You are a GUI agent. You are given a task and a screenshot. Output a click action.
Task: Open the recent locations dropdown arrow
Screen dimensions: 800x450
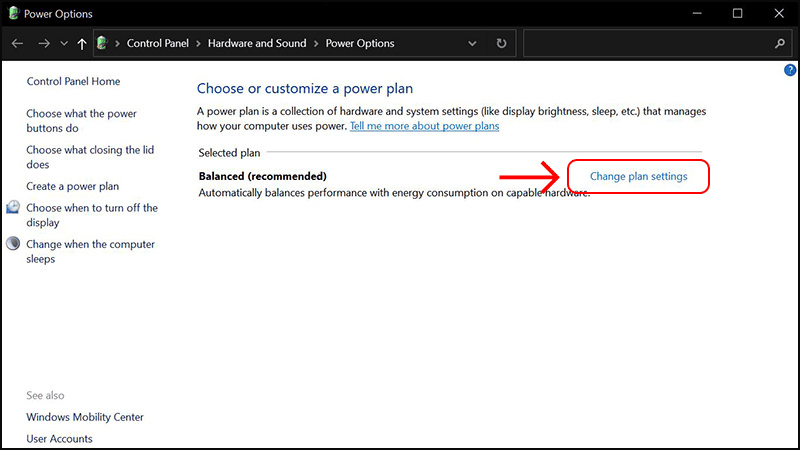[x=64, y=44]
